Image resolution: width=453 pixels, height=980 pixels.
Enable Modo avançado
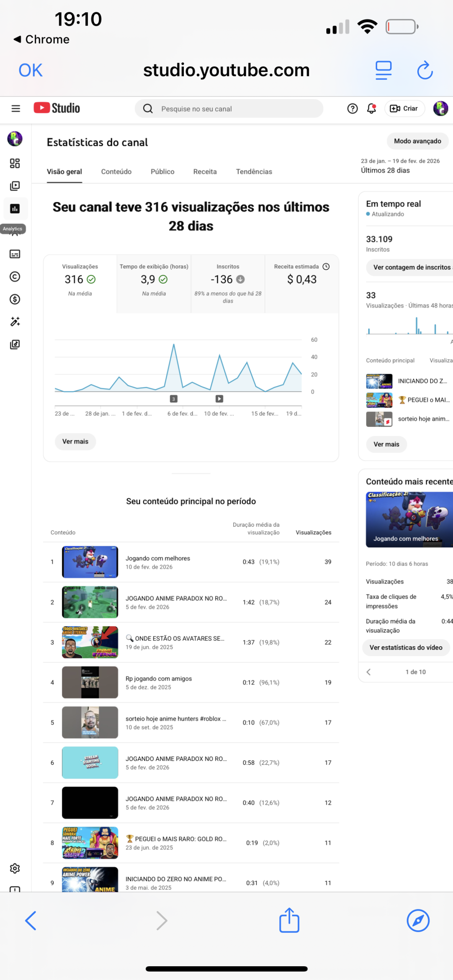pos(417,141)
